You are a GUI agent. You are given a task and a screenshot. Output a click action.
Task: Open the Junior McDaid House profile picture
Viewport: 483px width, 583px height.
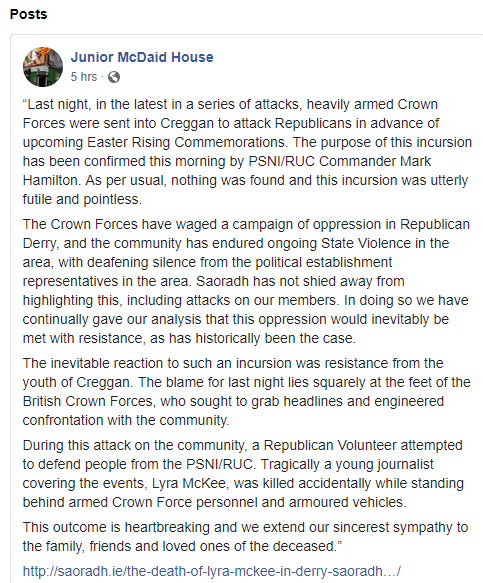(43, 67)
